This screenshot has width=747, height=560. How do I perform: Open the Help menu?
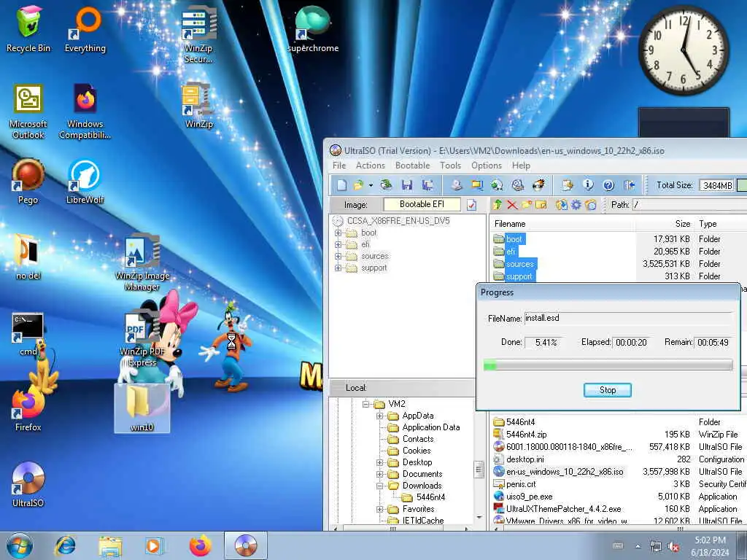click(x=521, y=166)
